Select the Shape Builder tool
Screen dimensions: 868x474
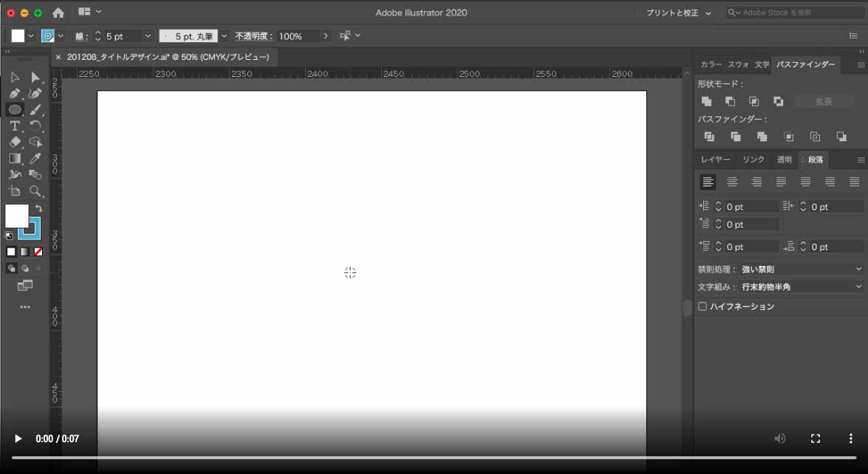click(x=35, y=142)
